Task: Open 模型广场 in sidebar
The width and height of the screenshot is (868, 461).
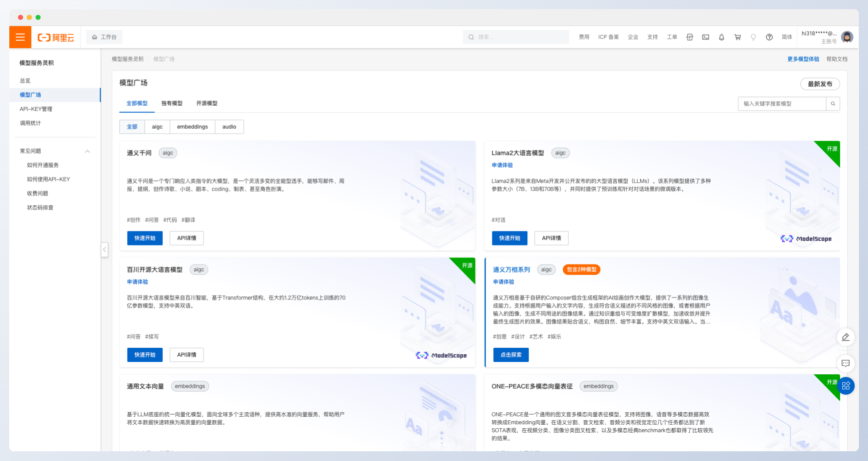Action: 55,95
